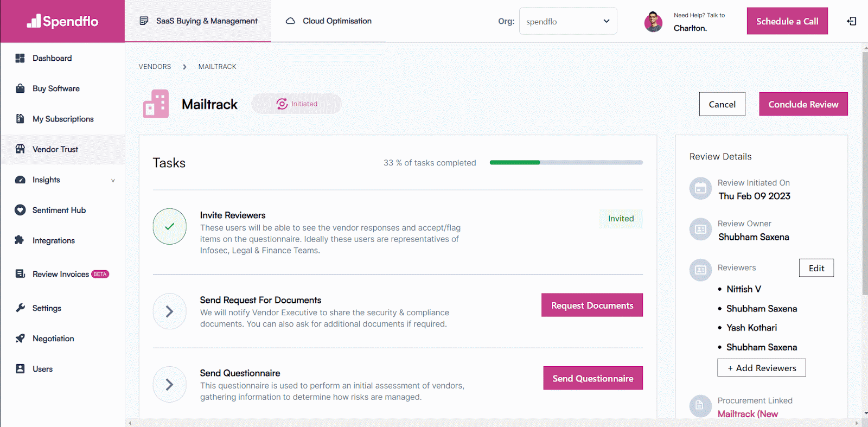Open the Dashboard grid icon
This screenshot has height=427, width=868.
pos(20,58)
